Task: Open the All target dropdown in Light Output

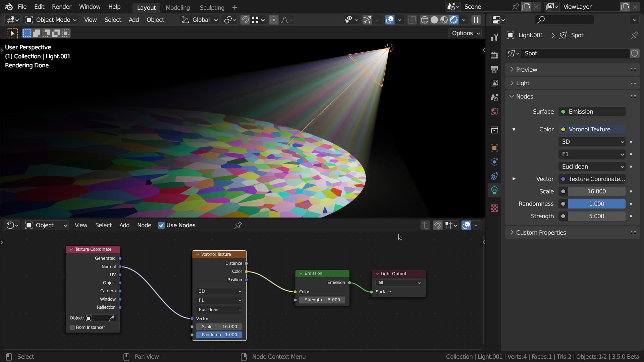Action: [x=398, y=283]
